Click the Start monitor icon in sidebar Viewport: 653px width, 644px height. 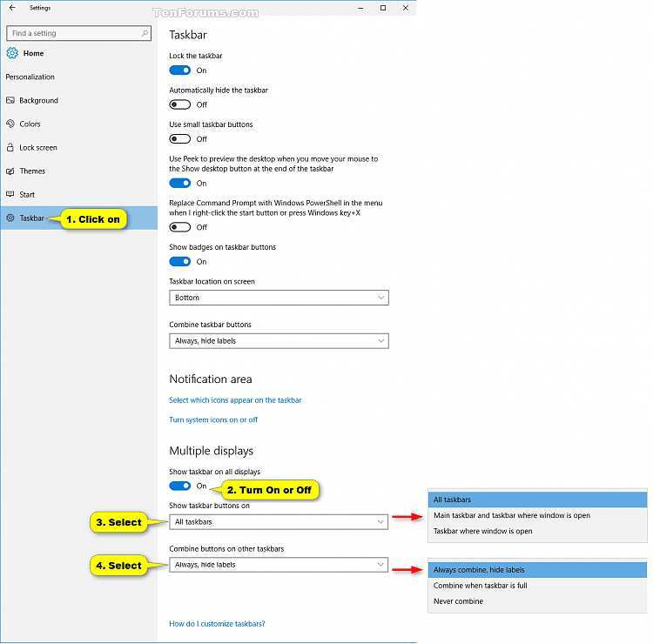(10, 194)
